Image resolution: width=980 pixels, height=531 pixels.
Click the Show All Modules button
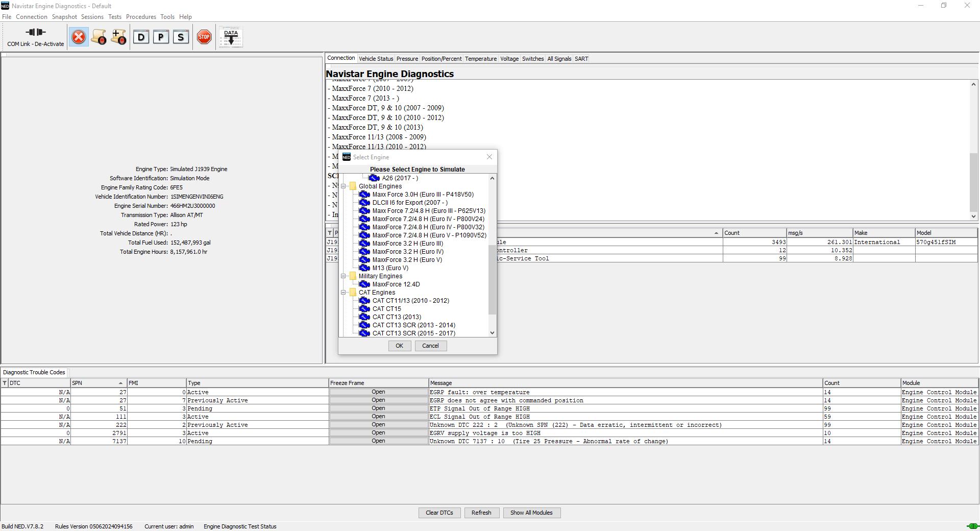(531, 513)
